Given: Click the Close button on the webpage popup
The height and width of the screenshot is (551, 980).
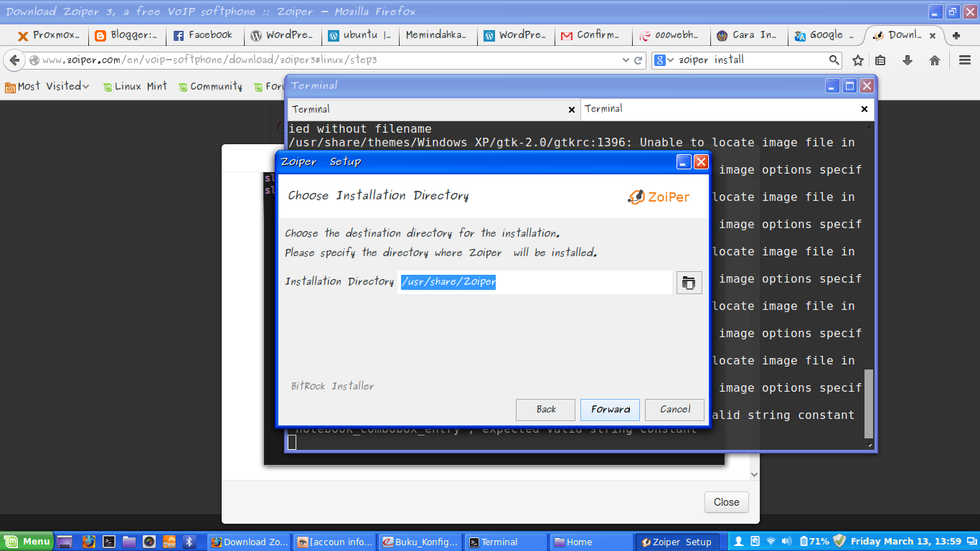Looking at the screenshot, I should pyautogui.click(x=726, y=502).
